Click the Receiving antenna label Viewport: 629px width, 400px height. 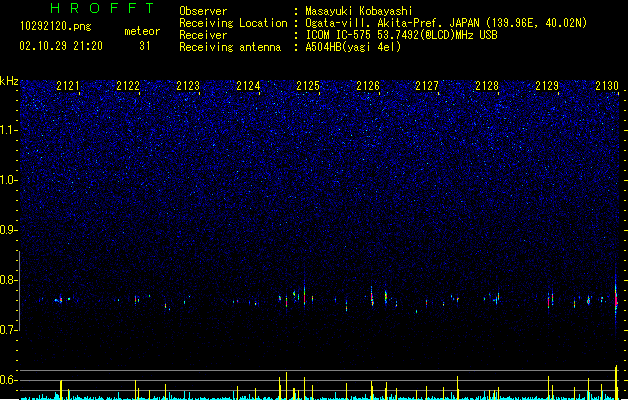[230, 47]
